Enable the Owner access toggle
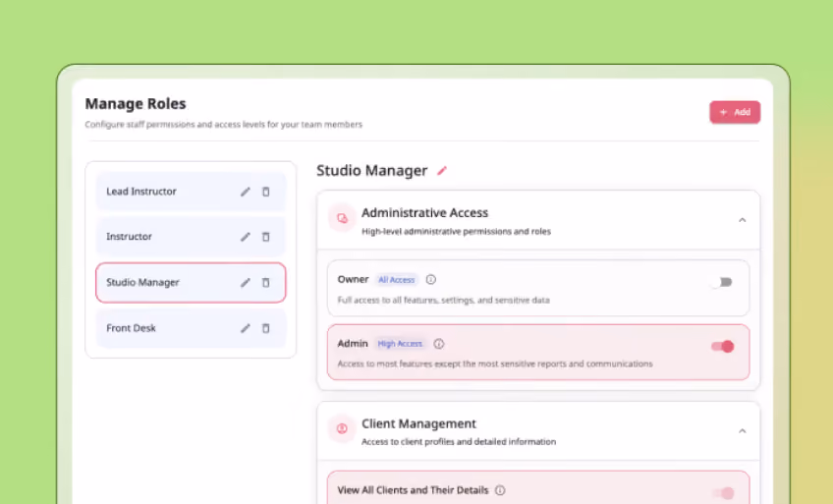The width and height of the screenshot is (833, 504). click(x=721, y=282)
